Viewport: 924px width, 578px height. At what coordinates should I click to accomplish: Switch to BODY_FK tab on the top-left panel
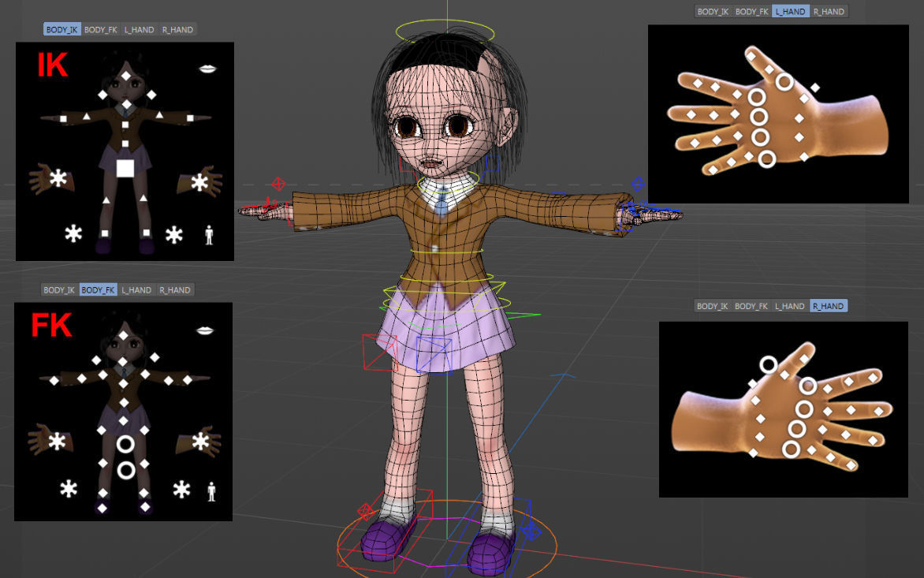99,29
